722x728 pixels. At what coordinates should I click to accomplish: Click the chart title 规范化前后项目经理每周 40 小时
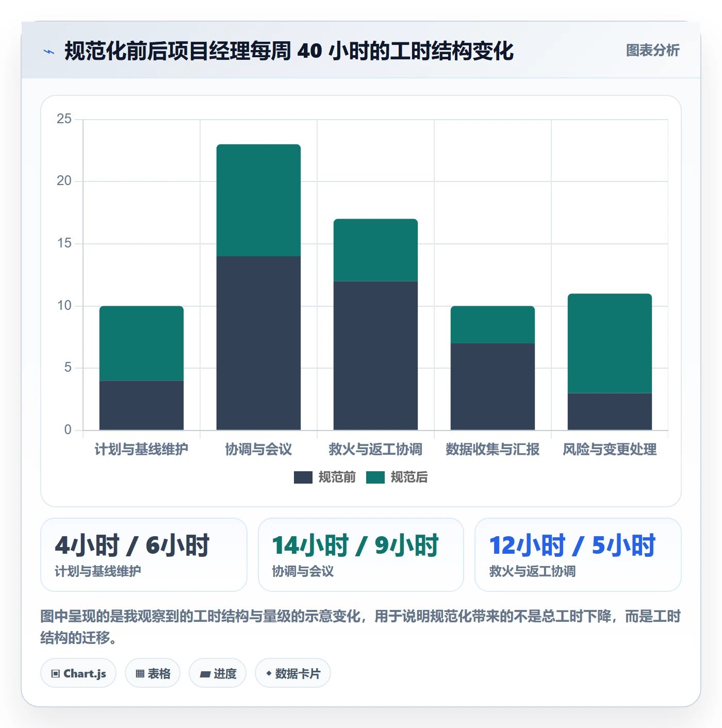289,51
